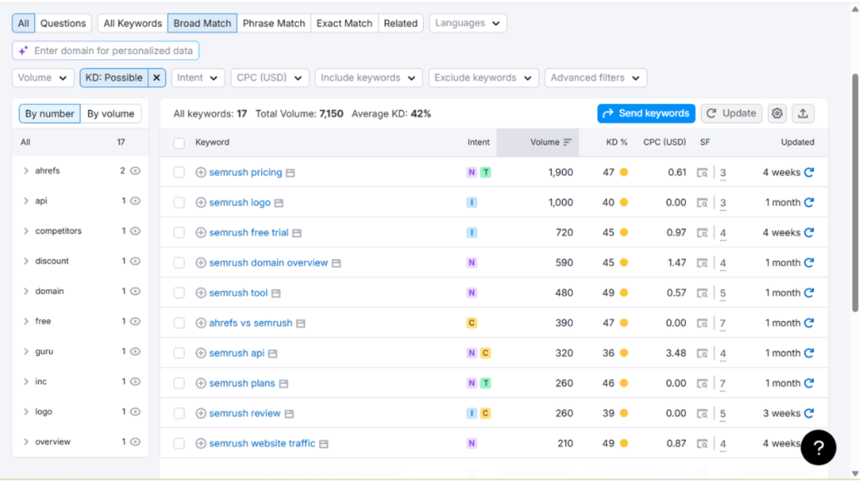Open the CPC (USD) filter dropdown

[x=270, y=78]
